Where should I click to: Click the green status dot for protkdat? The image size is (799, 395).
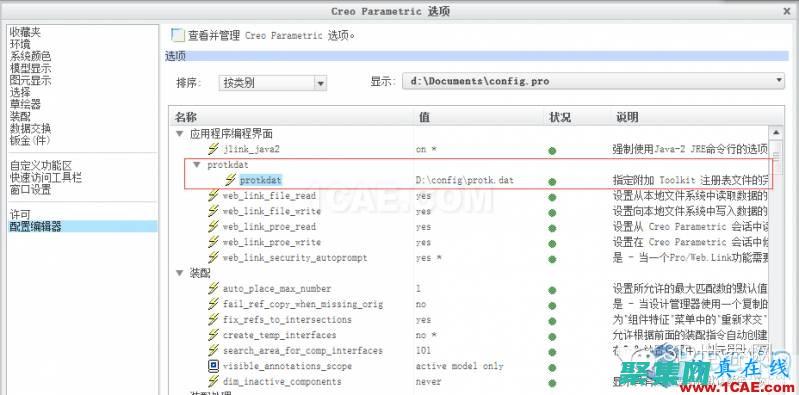tap(552, 181)
